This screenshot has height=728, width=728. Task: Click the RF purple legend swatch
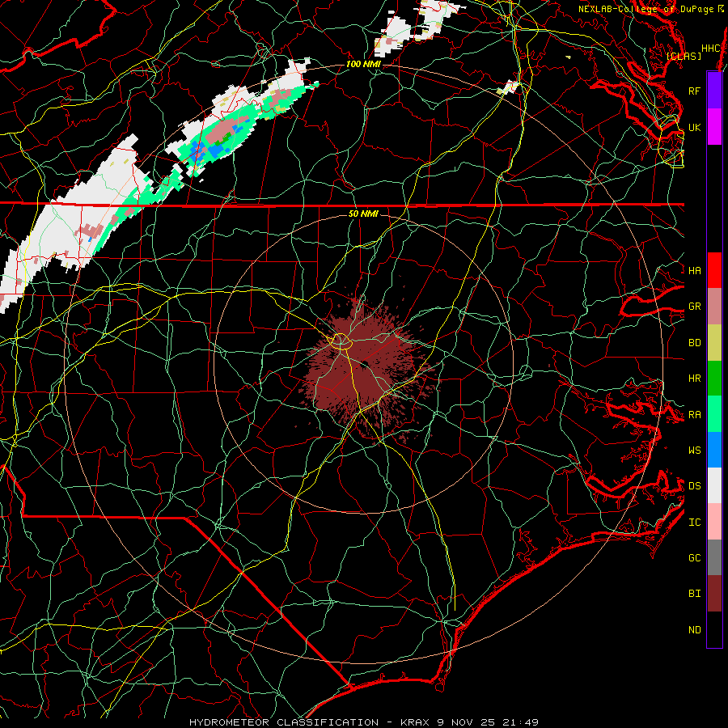point(714,91)
